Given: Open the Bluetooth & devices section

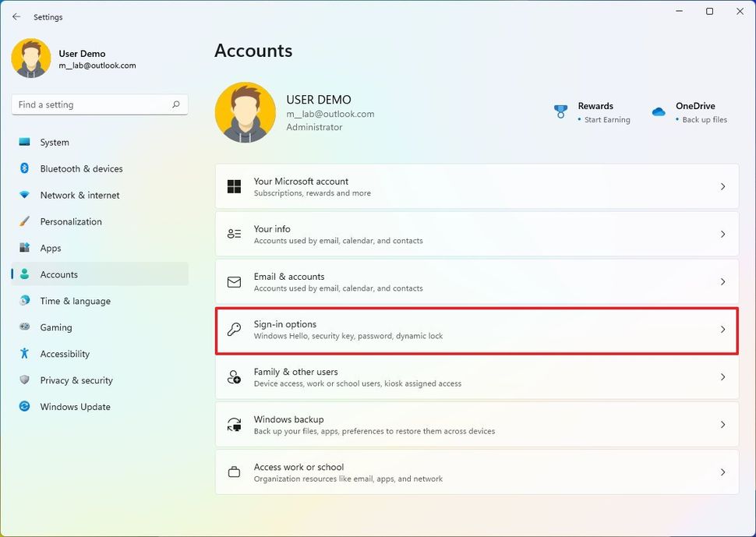Looking at the screenshot, I should coord(81,169).
